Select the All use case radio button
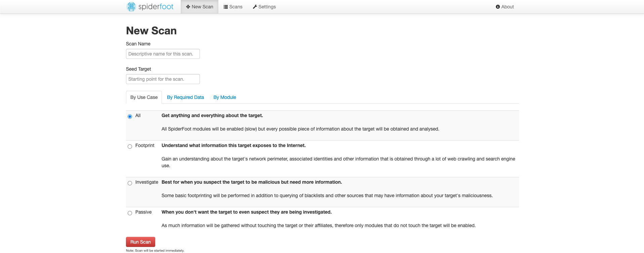 [x=130, y=116]
